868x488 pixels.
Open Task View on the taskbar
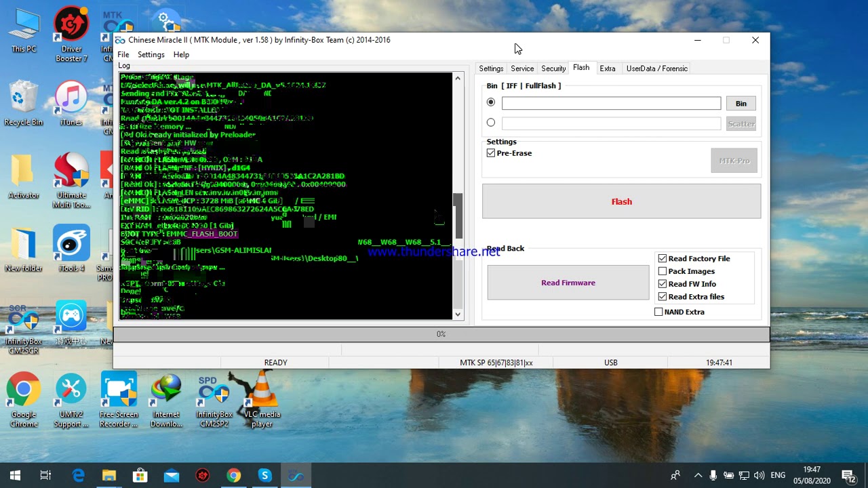click(x=45, y=475)
